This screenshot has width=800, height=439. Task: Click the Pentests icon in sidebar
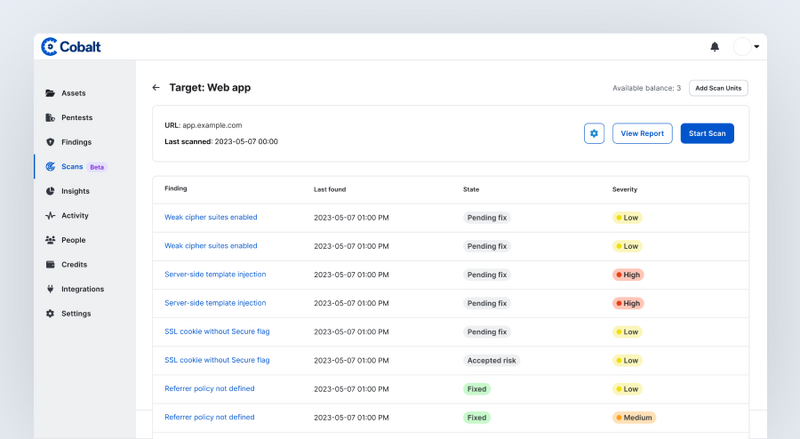(x=50, y=117)
